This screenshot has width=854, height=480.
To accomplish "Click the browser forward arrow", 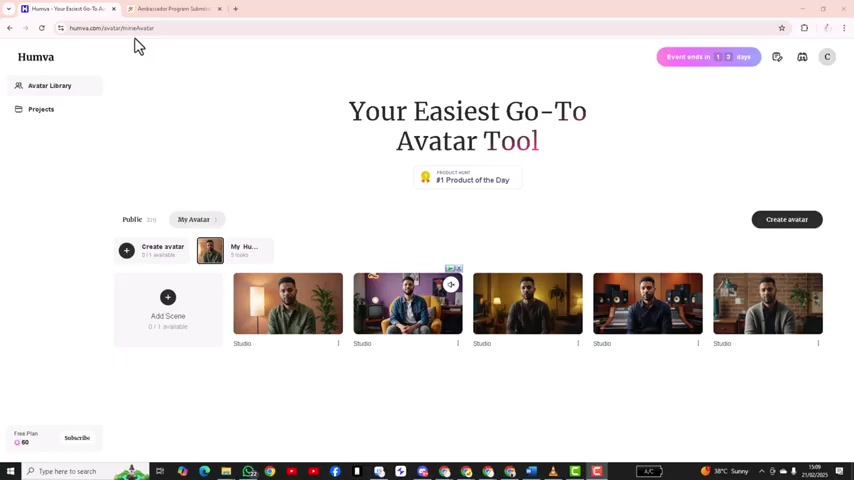I will (x=26, y=28).
